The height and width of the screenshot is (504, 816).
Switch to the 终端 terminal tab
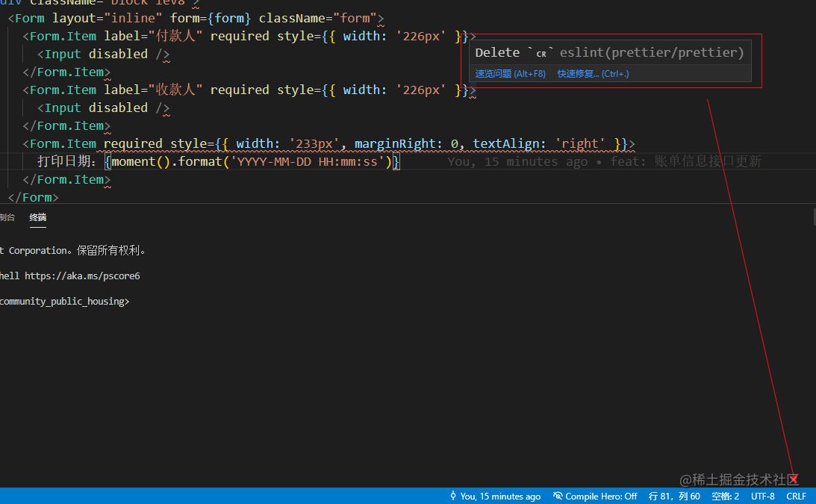[x=38, y=217]
